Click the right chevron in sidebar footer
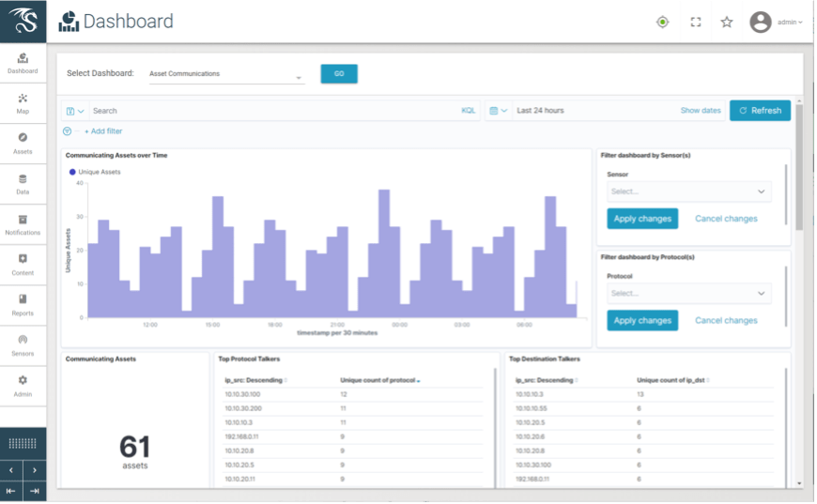This screenshot has height=504, width=817. (x=35, y=470)
